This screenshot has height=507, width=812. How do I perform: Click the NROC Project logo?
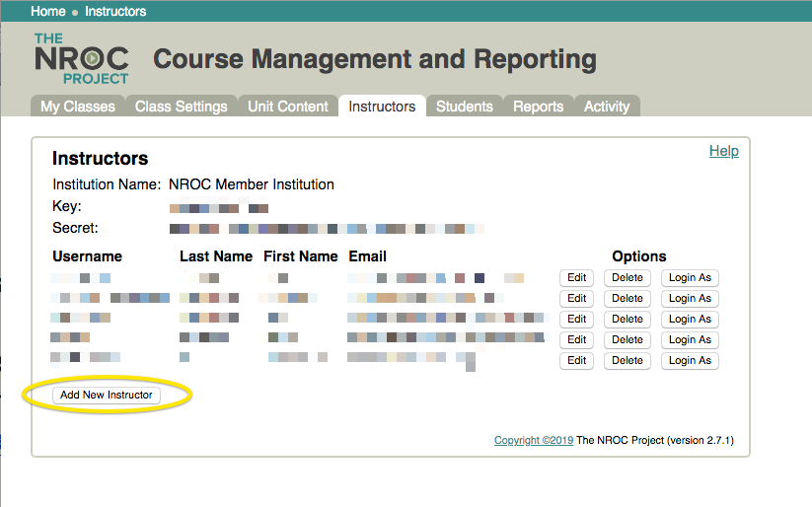click(81, 59)
